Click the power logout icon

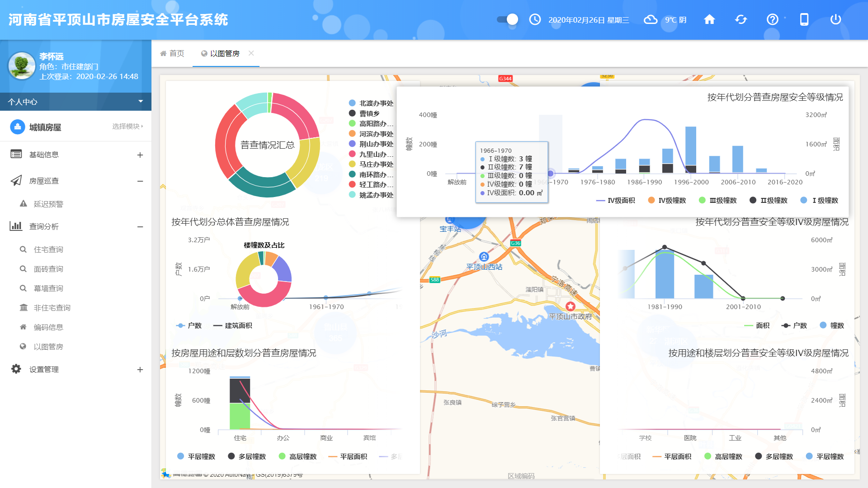point(835,19)
